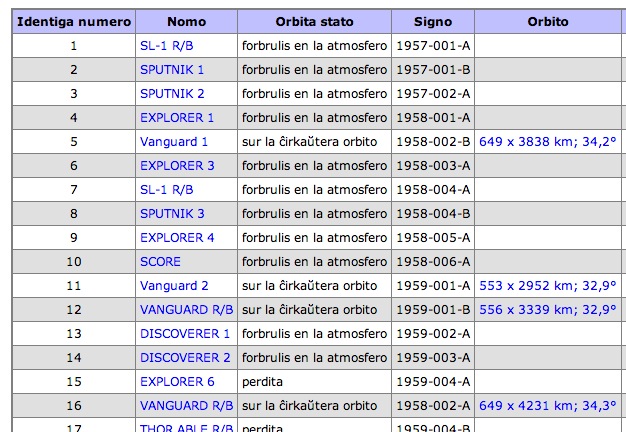Select the 1958-003-A sign cell
The image size is (626, 432).
coord(433,166)
